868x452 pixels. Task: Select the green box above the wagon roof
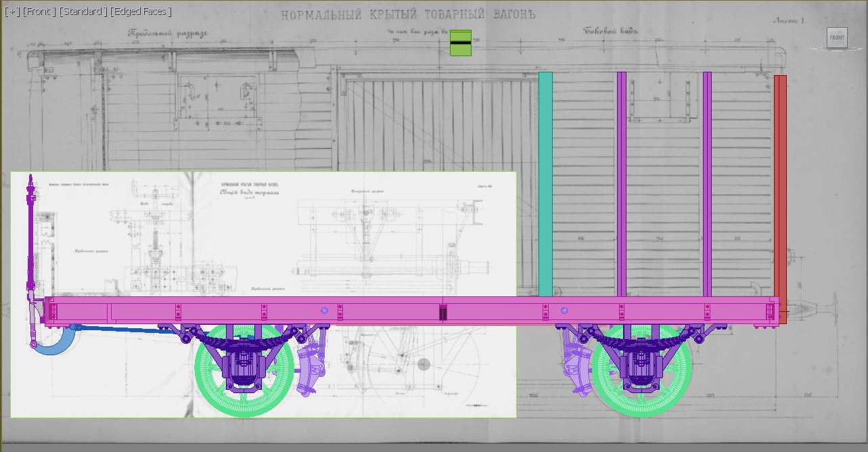[460, 43]
